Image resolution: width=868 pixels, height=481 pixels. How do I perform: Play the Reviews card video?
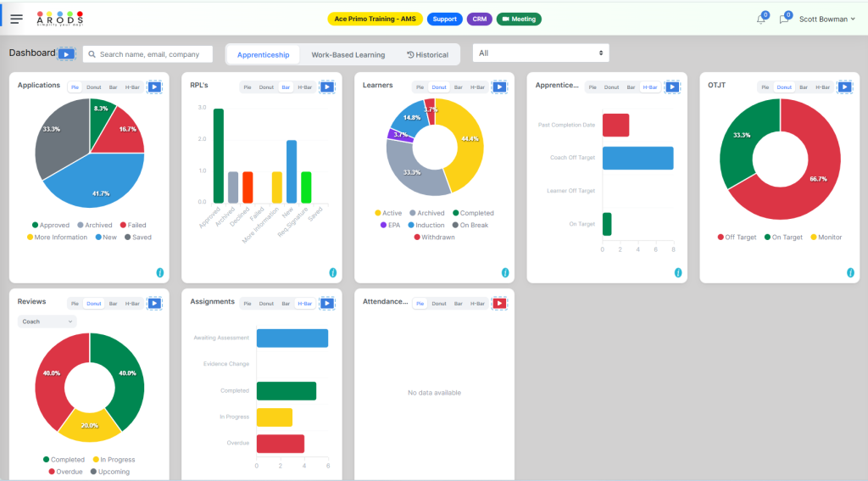pyautogui.click(x=154, y=303)
